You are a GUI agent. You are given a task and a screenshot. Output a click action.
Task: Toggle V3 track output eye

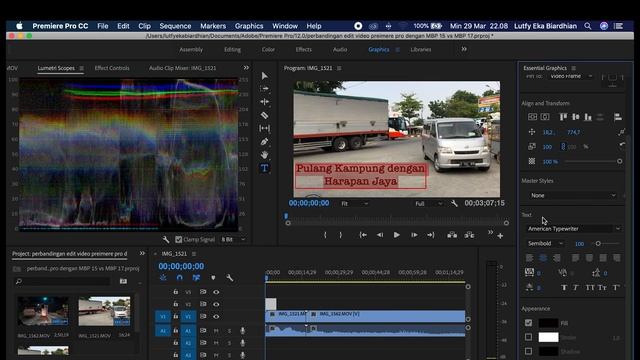[x=216, y=292]
